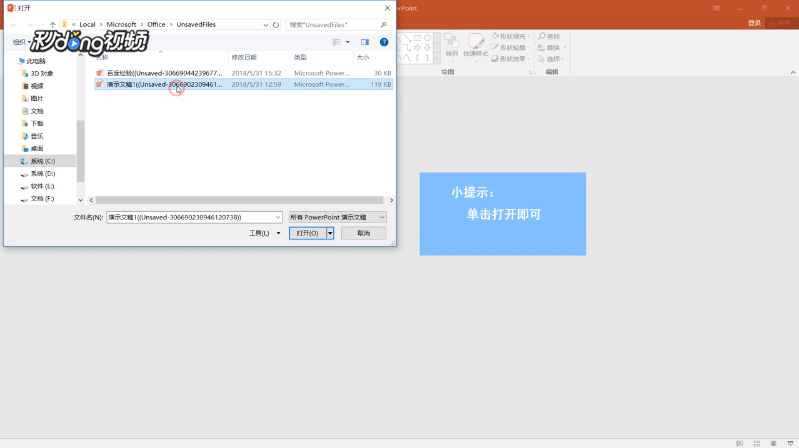Select the rectangle shape in PowerPoint ribbon
The image size is (799, 448).
(417, 38)
